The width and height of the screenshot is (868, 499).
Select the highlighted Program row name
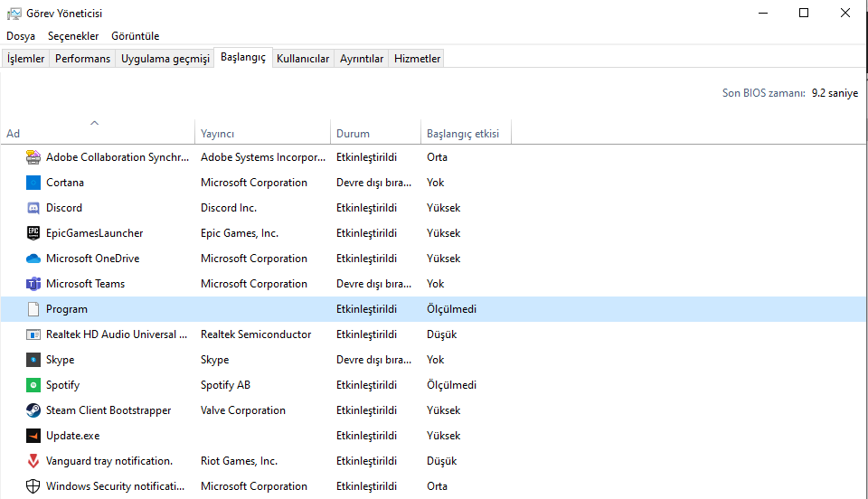pos(66,309)
